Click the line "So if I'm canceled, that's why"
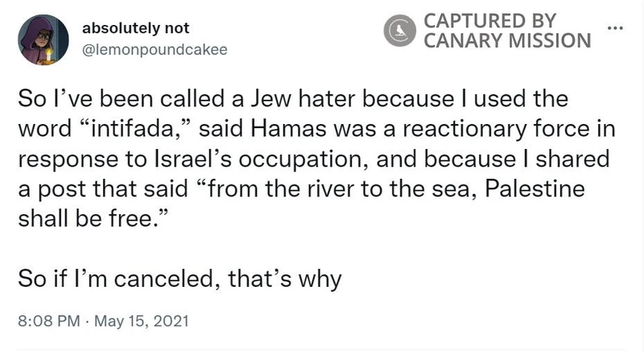Viewport: 644px width, 352px height. [x=180, y=279]
